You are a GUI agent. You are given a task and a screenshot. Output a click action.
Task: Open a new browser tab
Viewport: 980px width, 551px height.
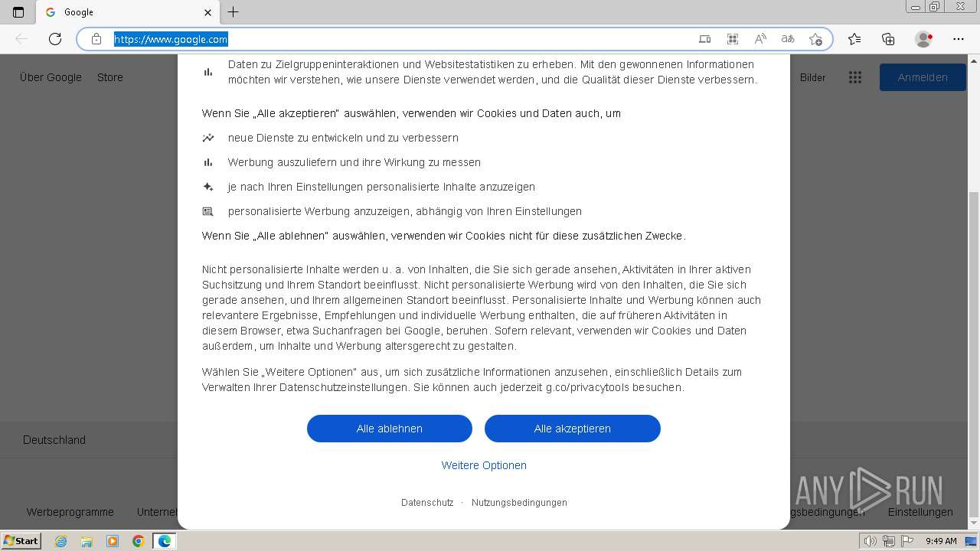coord(234,12)
